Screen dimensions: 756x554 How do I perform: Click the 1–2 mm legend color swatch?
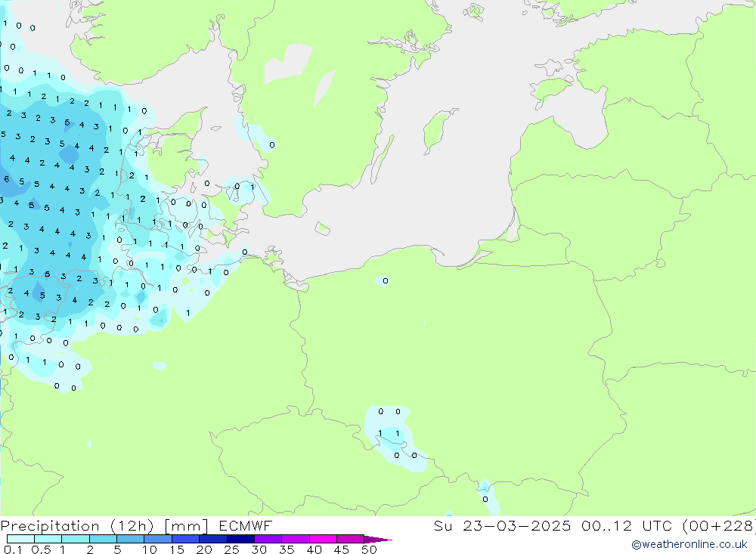pyautogui.click(x=75, y=539)
